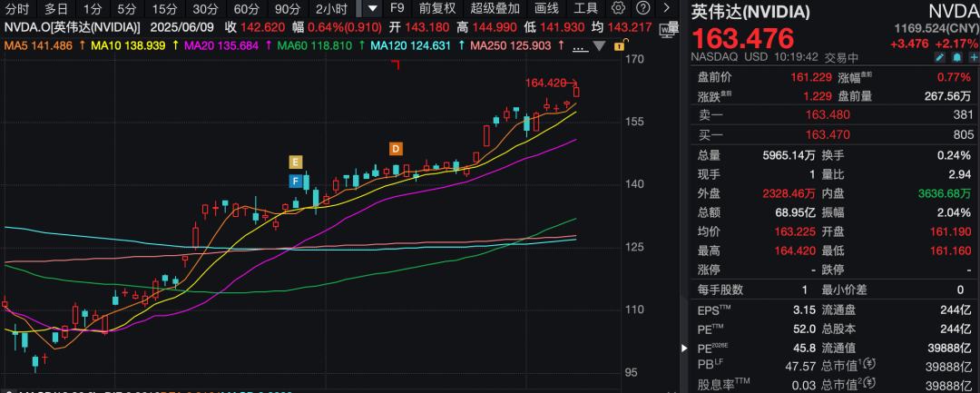The image size is (980, 393).
Task: Select the 分时 intraday tab
Action: pyautogui.click(x=17, y=8)
